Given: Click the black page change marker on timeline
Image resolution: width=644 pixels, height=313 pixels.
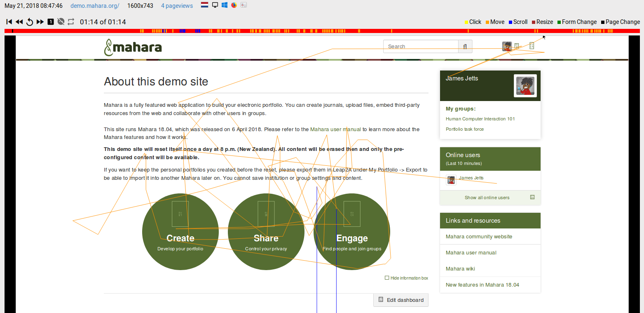Looking at the screenshot, I should click(13, 31).
